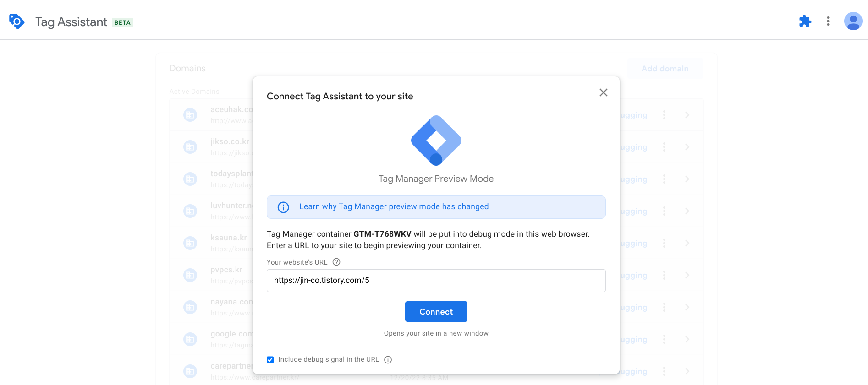Focus the website URL input field
Screen dimensions: 868x385
tap(436, 281)
